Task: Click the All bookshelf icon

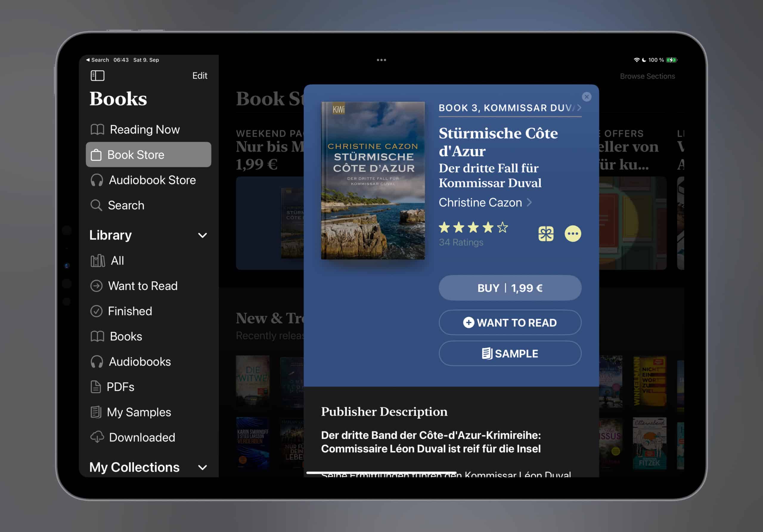Action: pyautogui.click(x=98, y=261)
